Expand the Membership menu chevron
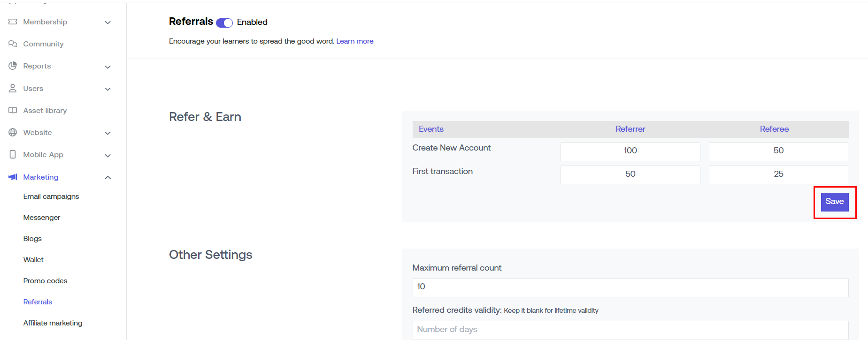The width and height of the screenshot is (868, 340). 108,23
